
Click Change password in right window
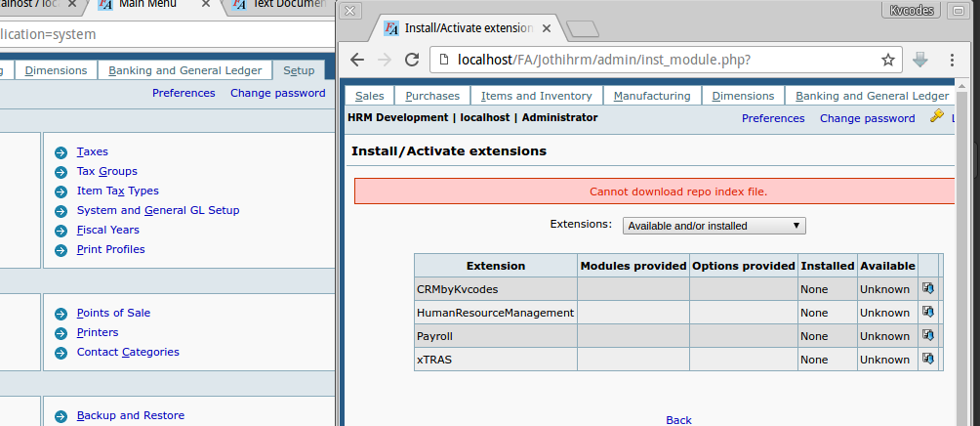867,118
